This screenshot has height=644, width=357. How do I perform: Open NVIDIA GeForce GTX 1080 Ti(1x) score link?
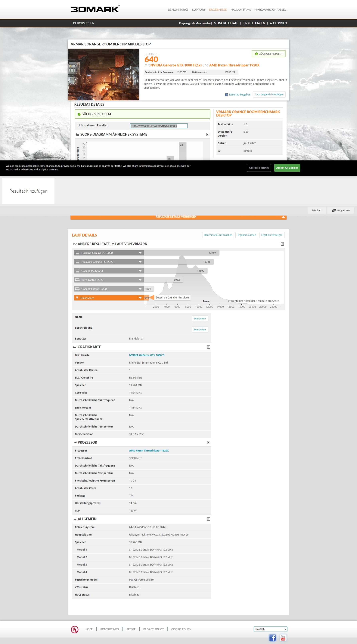(176, 65)
